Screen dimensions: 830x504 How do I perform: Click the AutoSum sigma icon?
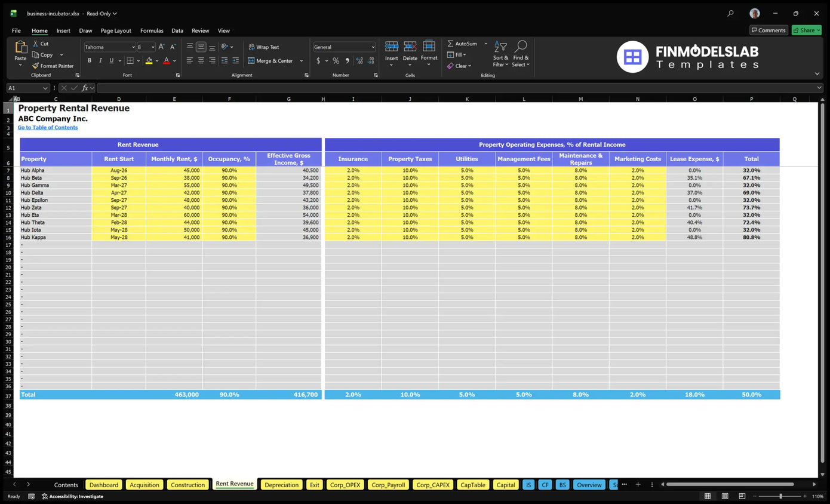pos(450,44)
